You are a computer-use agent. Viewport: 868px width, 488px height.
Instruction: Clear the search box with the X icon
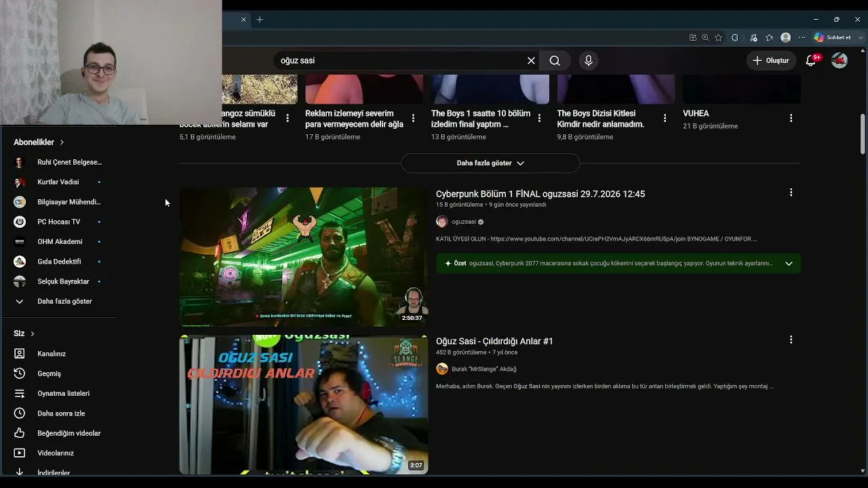click(x=531, y=60)
